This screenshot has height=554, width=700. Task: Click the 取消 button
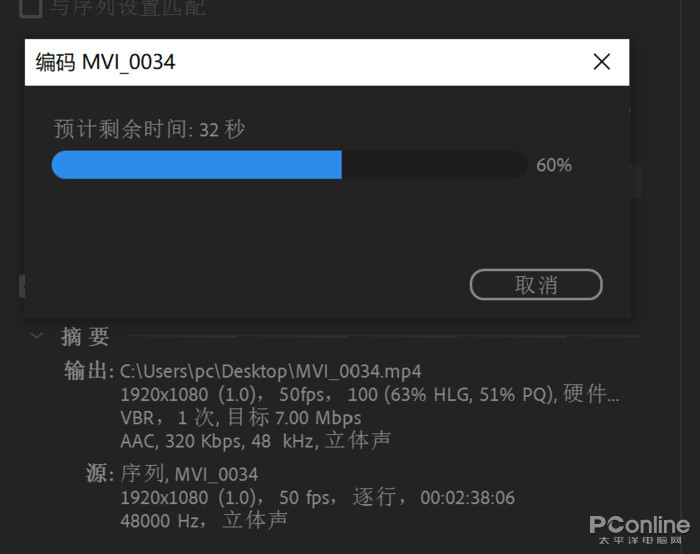point(536,284)
